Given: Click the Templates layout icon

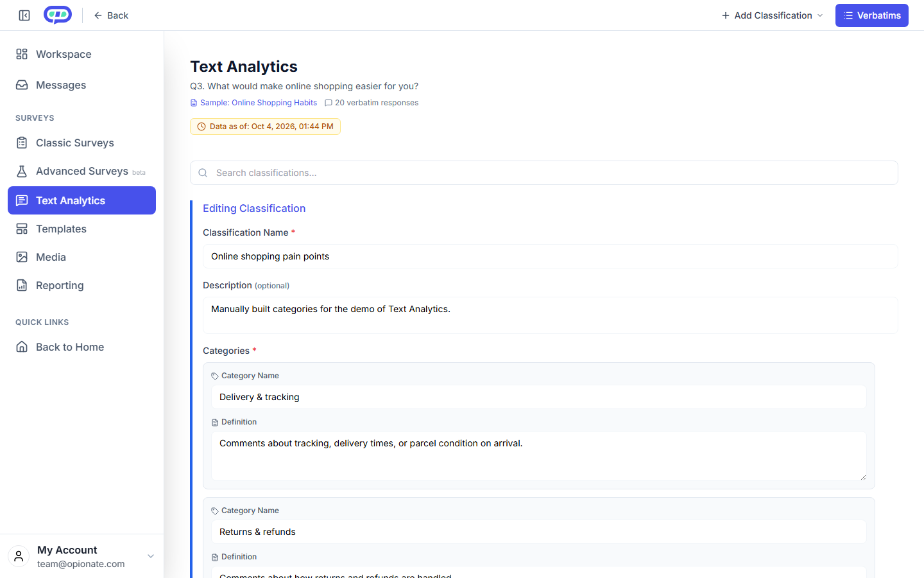Looking at the screenshot, I should click(22, 229).
